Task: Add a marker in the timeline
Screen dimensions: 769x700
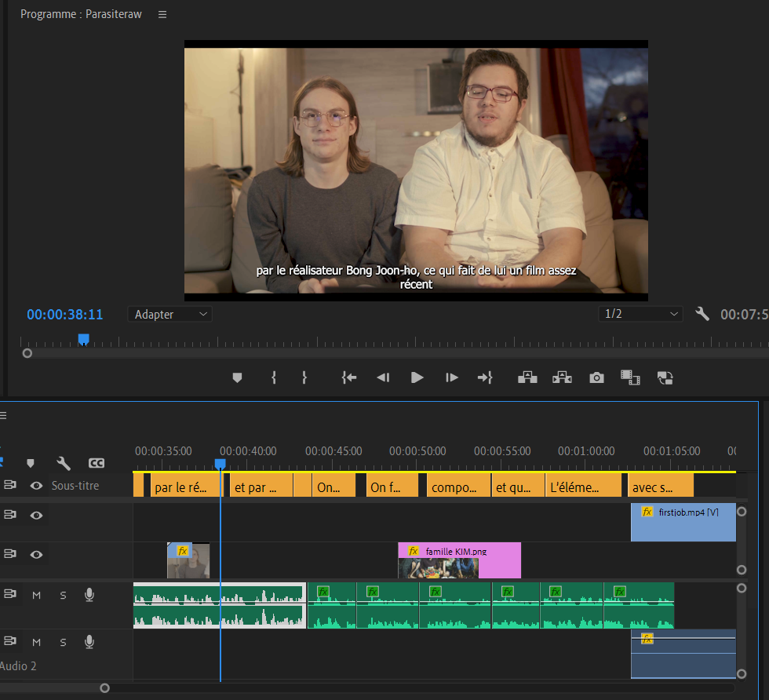Action: (31, 463)
